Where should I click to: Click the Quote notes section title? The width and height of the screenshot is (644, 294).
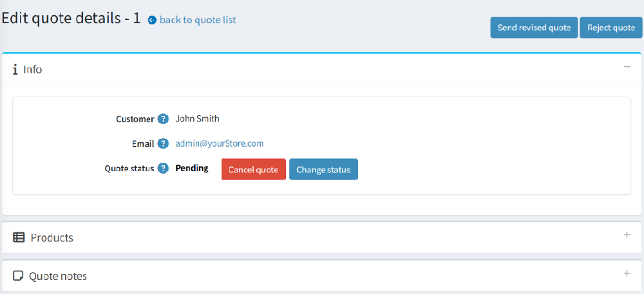pos(58,276)
